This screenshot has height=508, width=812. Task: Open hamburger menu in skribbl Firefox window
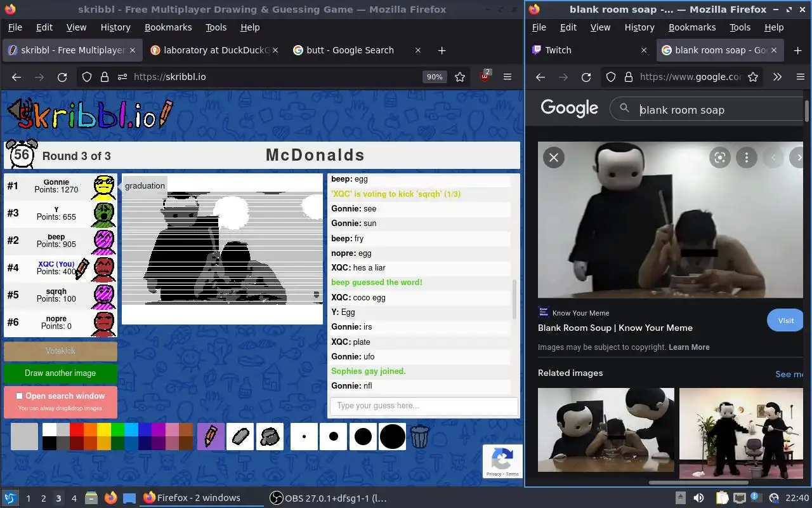tap(507, 77)
